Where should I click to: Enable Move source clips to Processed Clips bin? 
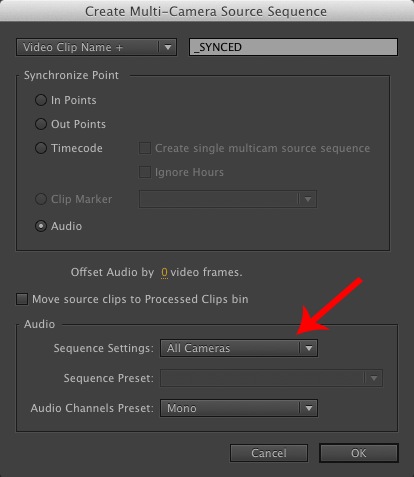tap(22, 299)
